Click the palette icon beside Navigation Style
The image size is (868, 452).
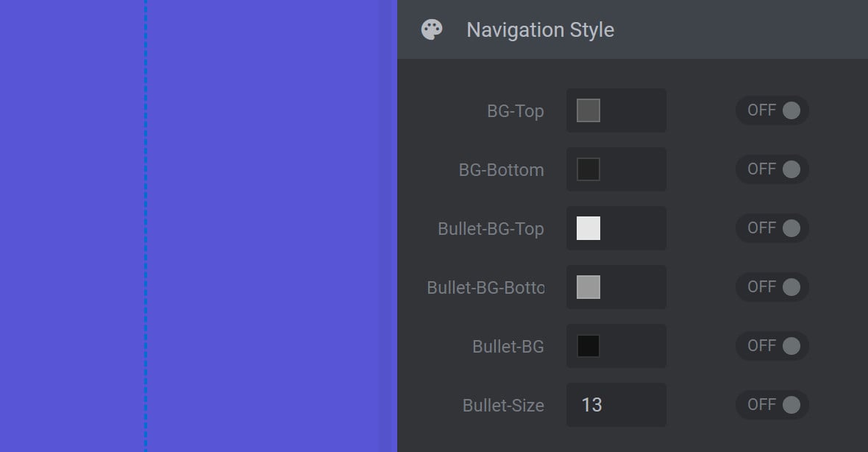(x=432, y=30)
